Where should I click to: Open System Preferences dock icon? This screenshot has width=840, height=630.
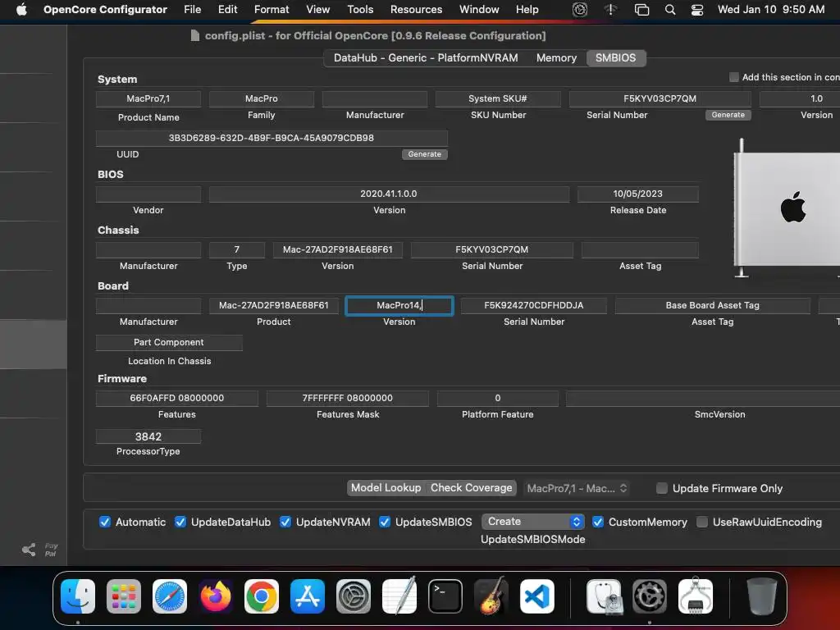[354, 596]
